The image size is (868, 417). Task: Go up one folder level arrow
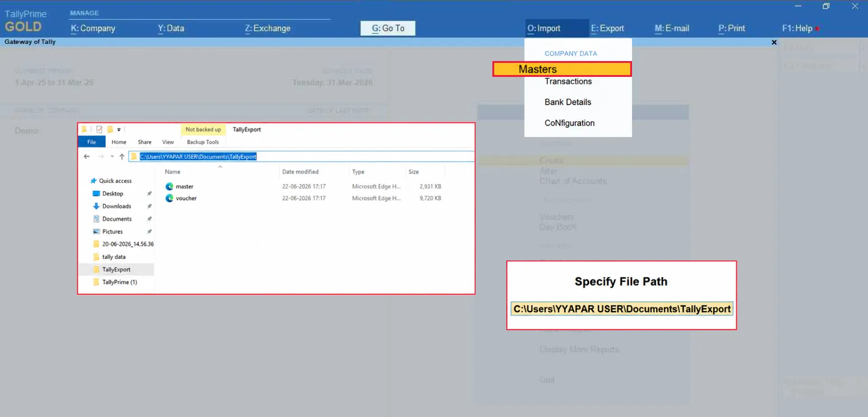(x=122, y=156)
